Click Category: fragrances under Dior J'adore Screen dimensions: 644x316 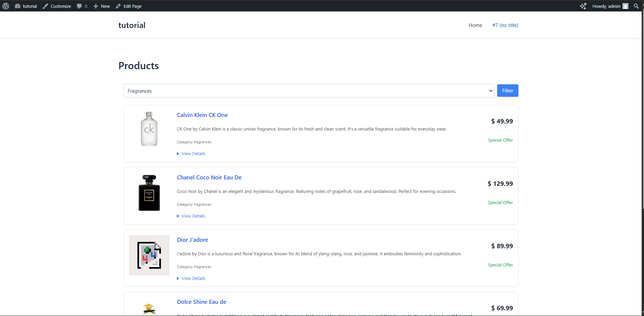pos(194,267)
